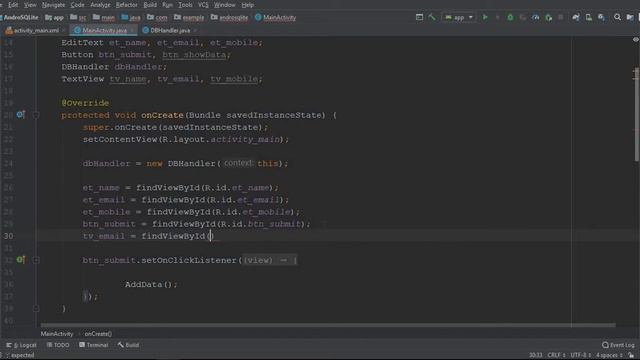Click onCreate() in the bottom breadcrumb
Viewport: 640px width, 360px height.
[98, 334]
